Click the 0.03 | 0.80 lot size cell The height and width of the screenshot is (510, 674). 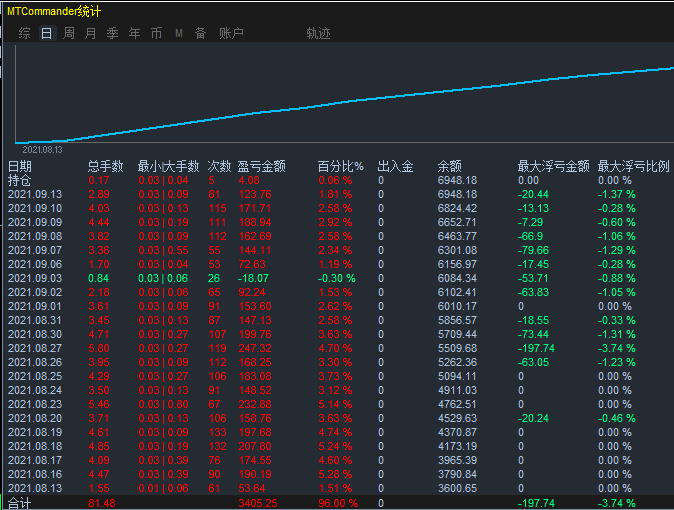tap(163, 404)
